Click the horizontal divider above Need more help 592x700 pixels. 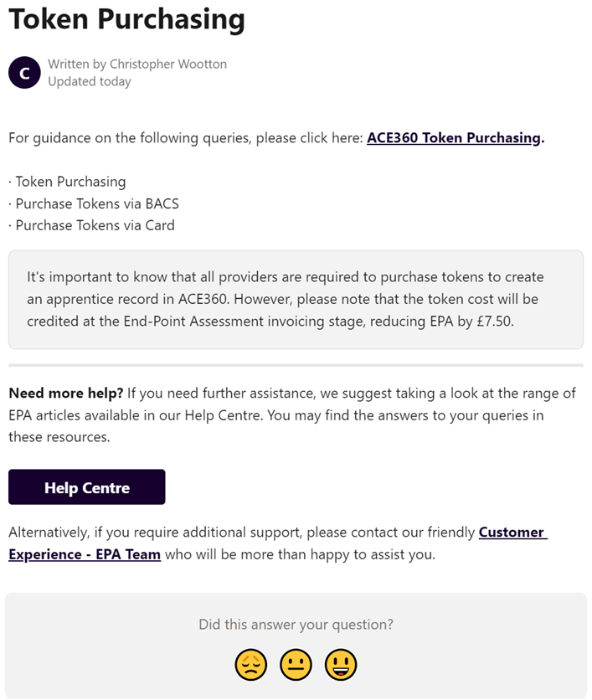pos(296,364)
